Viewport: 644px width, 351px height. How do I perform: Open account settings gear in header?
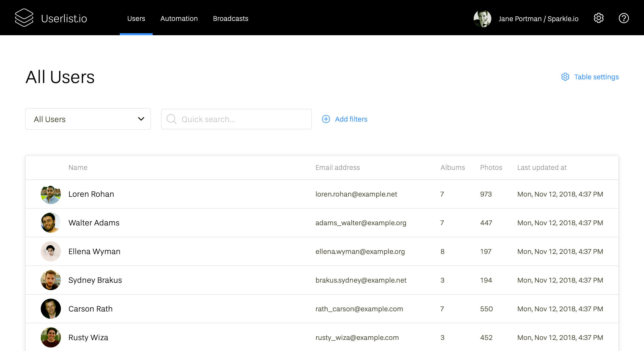point(599,18)
